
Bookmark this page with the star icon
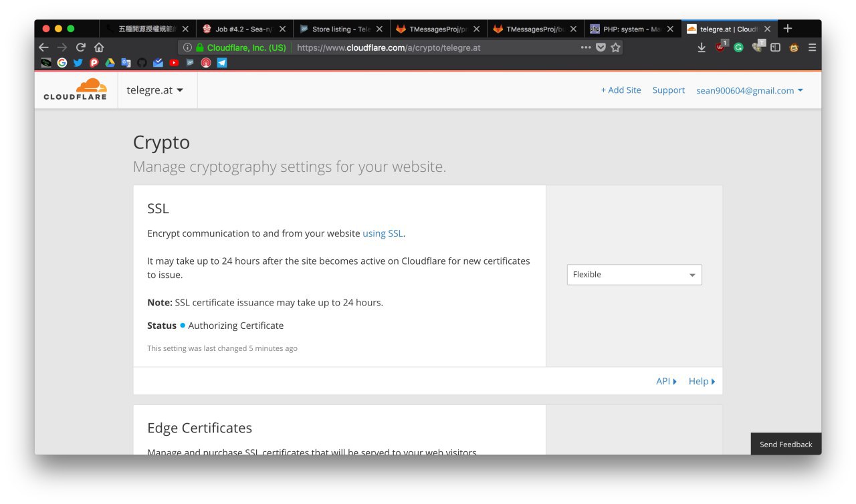coord(615,47)
